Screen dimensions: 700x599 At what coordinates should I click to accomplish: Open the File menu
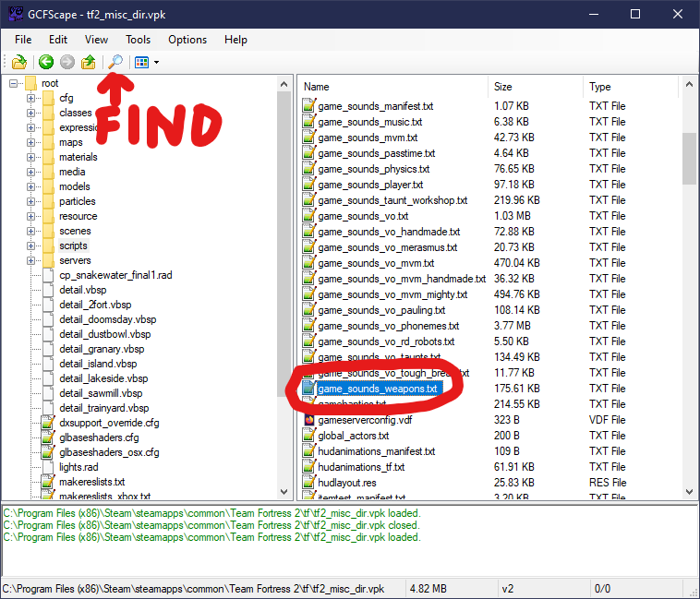coord(23,40)
